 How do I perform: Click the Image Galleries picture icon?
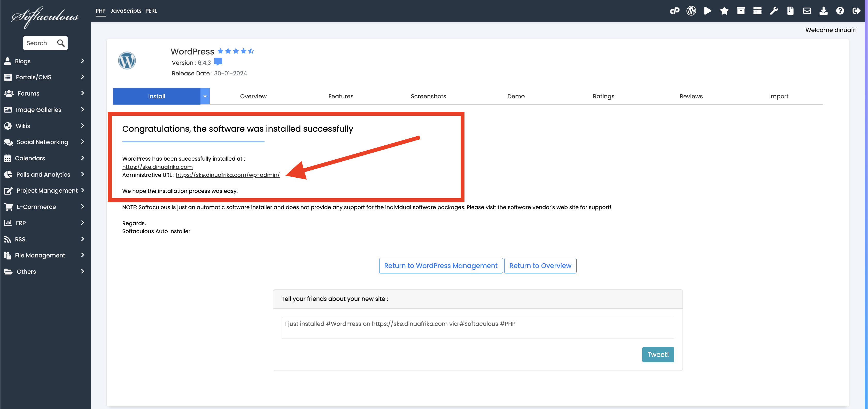point(8,109)
